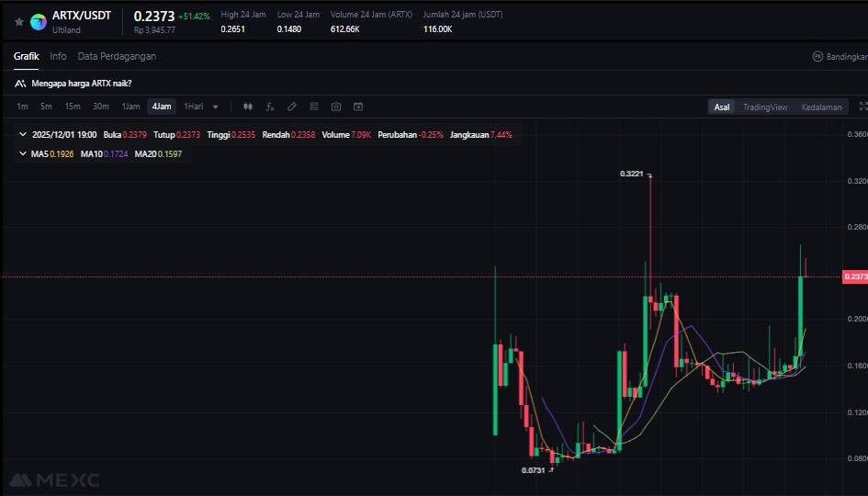The image size is (868, 496).
Task: Switch chart mode to Kedalaman
Action: 820,107
